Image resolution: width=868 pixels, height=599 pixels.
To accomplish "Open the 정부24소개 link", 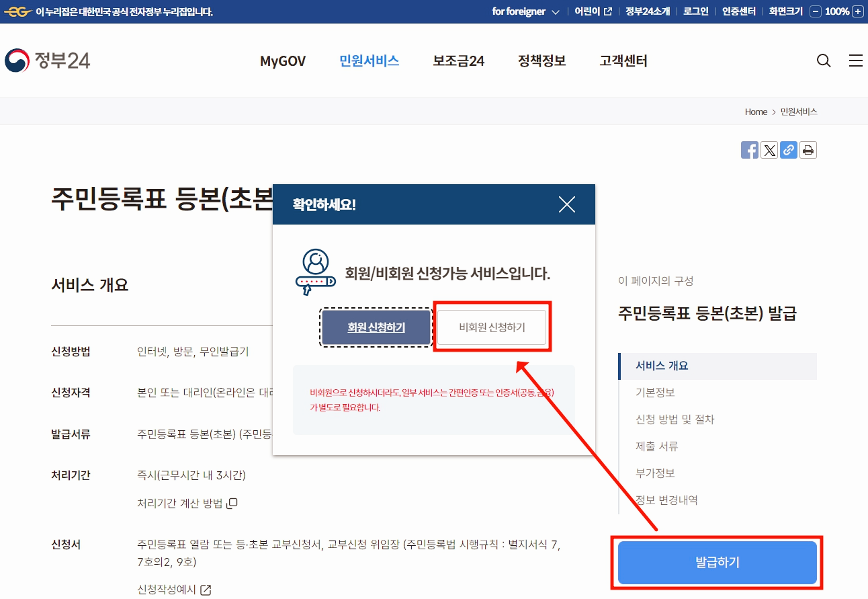I will pyautogui.click(x=648, y=11).
